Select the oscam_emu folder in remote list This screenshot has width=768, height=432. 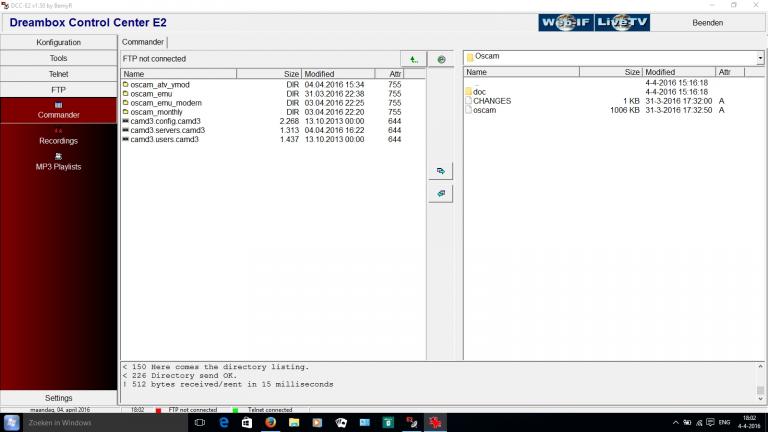pos(151,94)
